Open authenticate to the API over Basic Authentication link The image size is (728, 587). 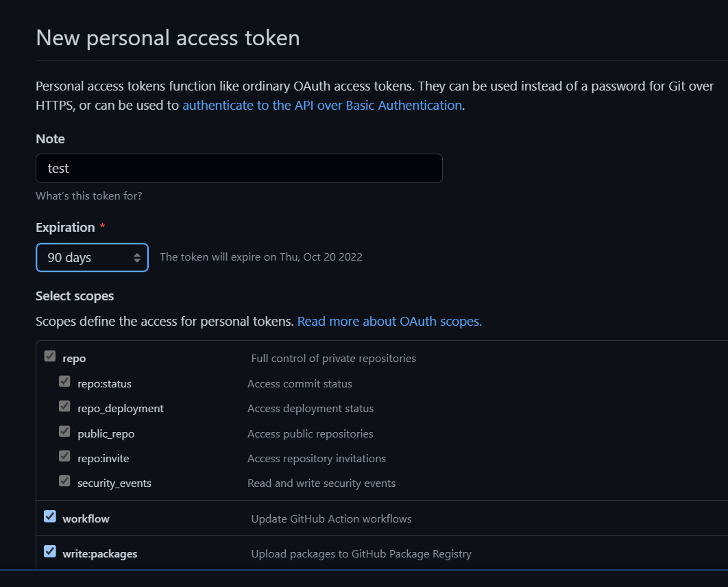pyautogui.click(x=321, y=105)
